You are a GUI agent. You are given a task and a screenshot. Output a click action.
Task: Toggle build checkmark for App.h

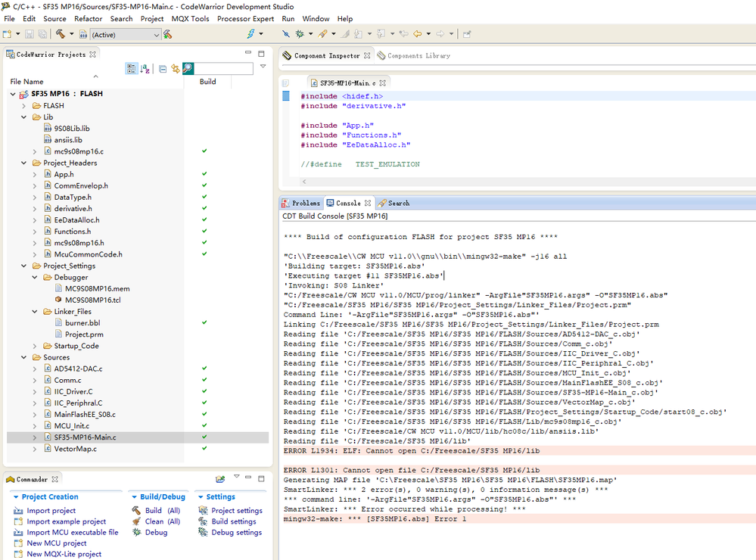[x=204, y=174]
